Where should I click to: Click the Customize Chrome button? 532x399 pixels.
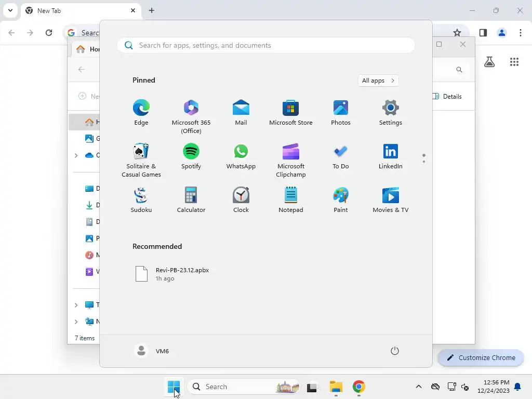coord(481,357)
